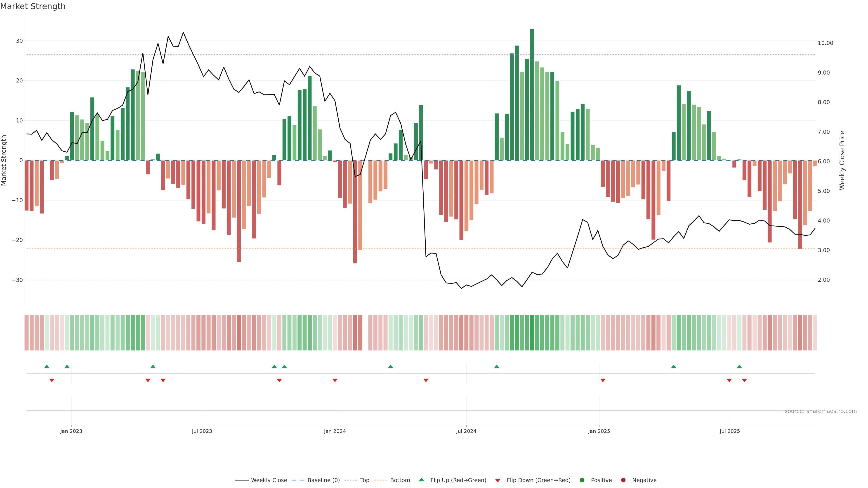Screen dimensions: 868x488
Task: Click the Jan 2025 x-axis label
Action: tap(599, 431)
